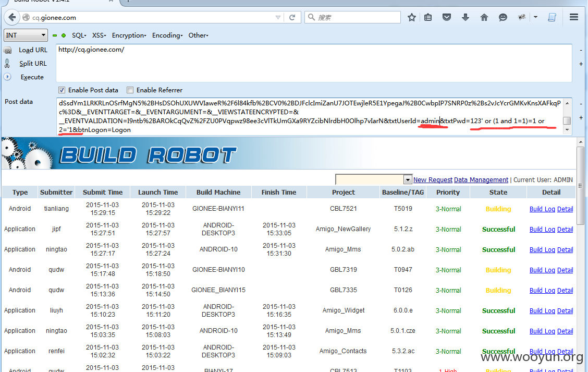
Task: Open the URL history dropdown arrow
Action: tap(278, 17)
